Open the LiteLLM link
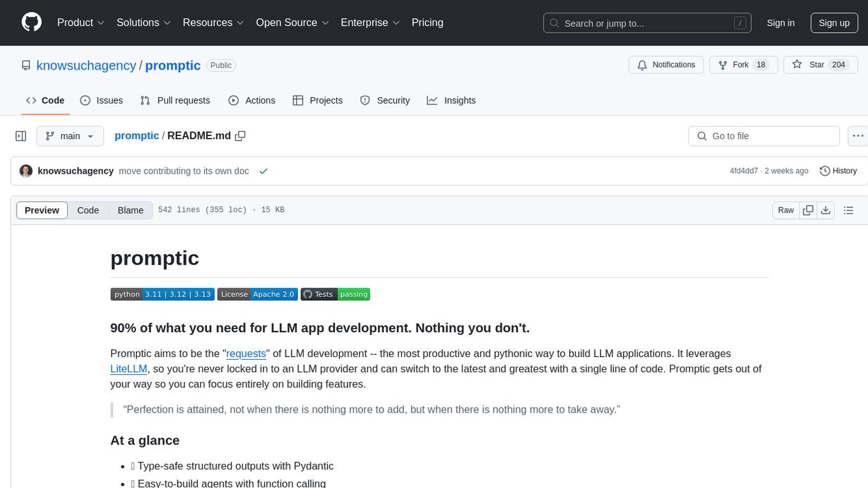868x488 pixels. [x=129, y=369]
